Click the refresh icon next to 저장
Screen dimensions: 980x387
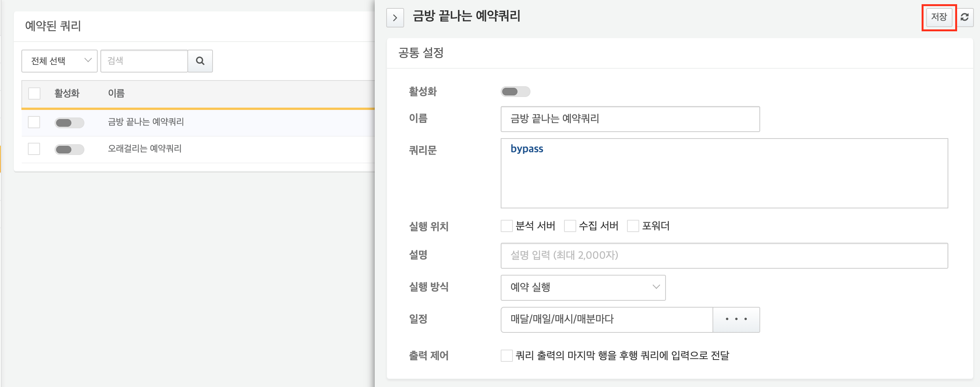coord(964,17)
